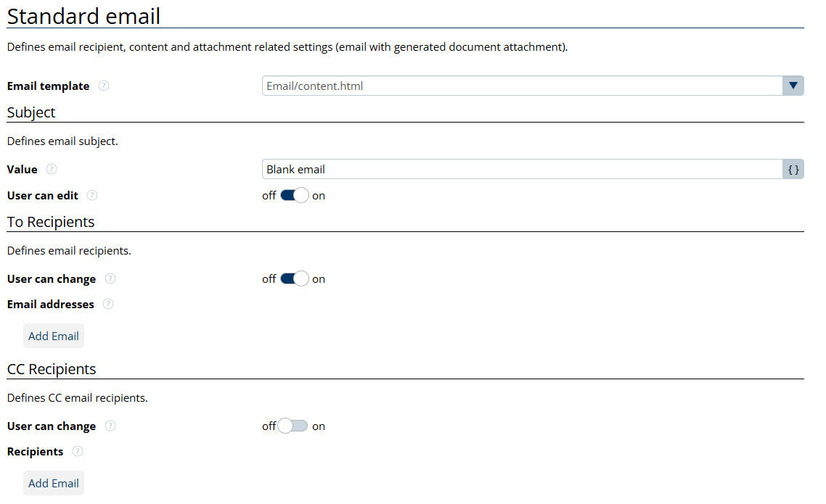Screen dimensions: 826x504
Task: Click the "off" label of Subject User can edit
Action: click(x=269, y=196)
